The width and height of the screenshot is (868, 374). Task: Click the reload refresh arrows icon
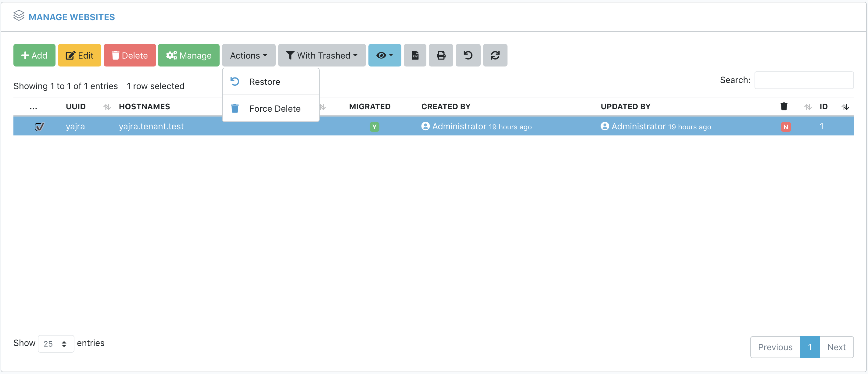click(495, 55)
